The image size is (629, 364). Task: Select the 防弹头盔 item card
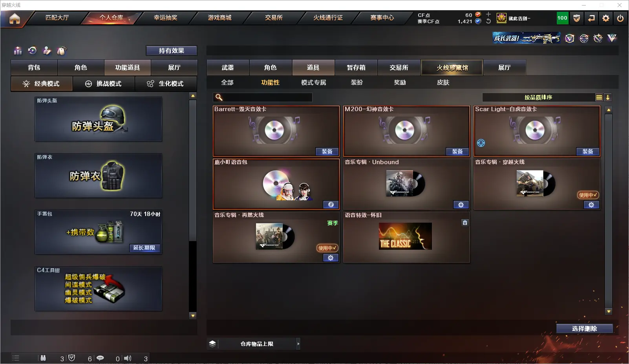[x=99, y=119]
